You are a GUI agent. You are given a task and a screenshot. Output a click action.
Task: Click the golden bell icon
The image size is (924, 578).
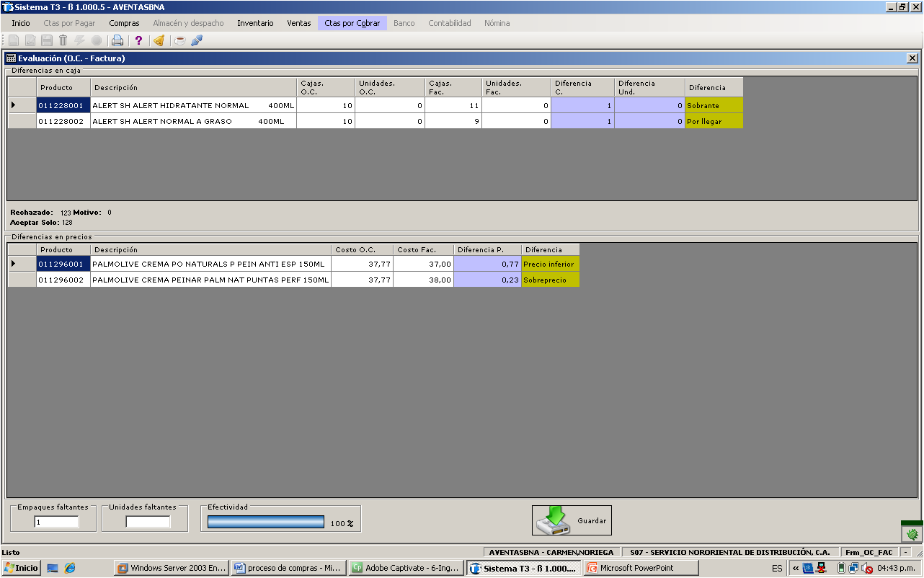pyautogui.click(x=159, y=40)
